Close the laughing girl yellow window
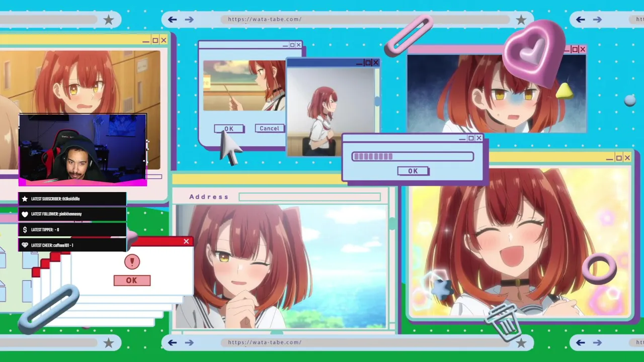The image size is (644, 362). pyautogui.click(x=627, y=158)
